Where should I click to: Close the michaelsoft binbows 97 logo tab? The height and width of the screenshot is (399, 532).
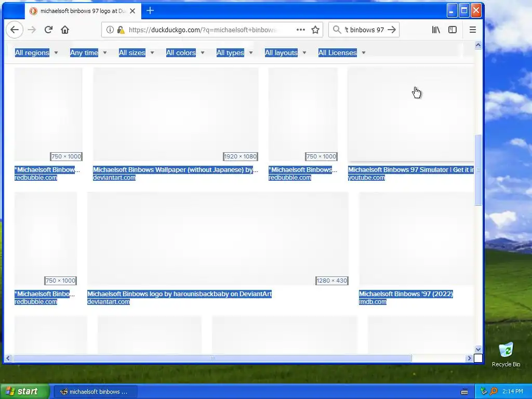(x=132, y=11)
